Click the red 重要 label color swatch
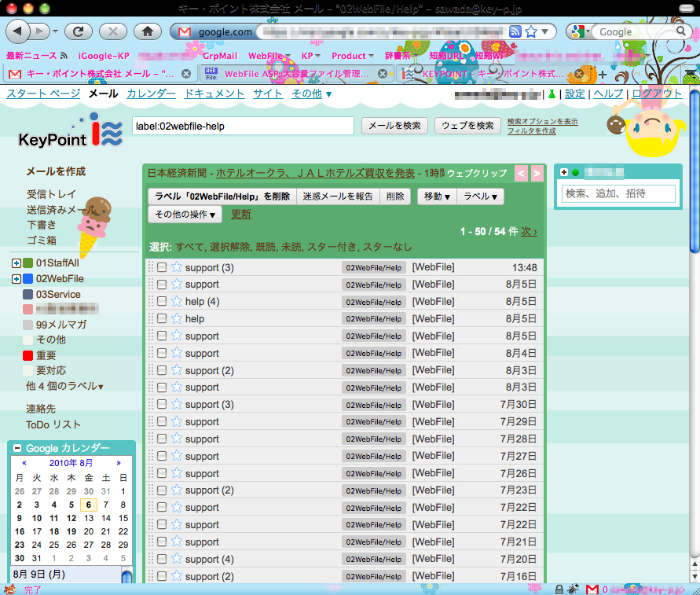The width and height of the screenshot is (700, 595). click(27, 355)
